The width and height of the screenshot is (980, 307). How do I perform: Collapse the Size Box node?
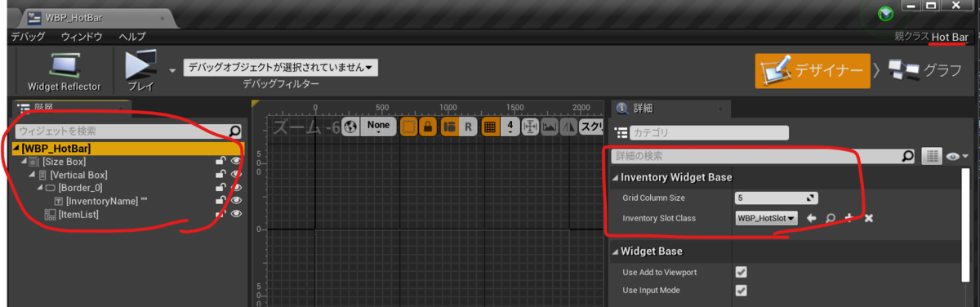point(24,162)
